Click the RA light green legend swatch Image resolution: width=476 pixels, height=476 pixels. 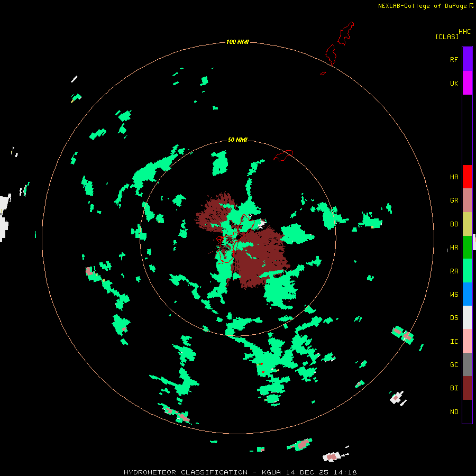467,271
